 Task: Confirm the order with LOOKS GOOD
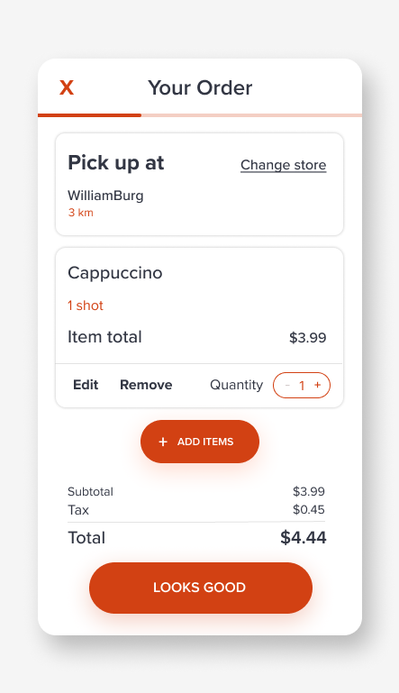(x=201, y=588)
